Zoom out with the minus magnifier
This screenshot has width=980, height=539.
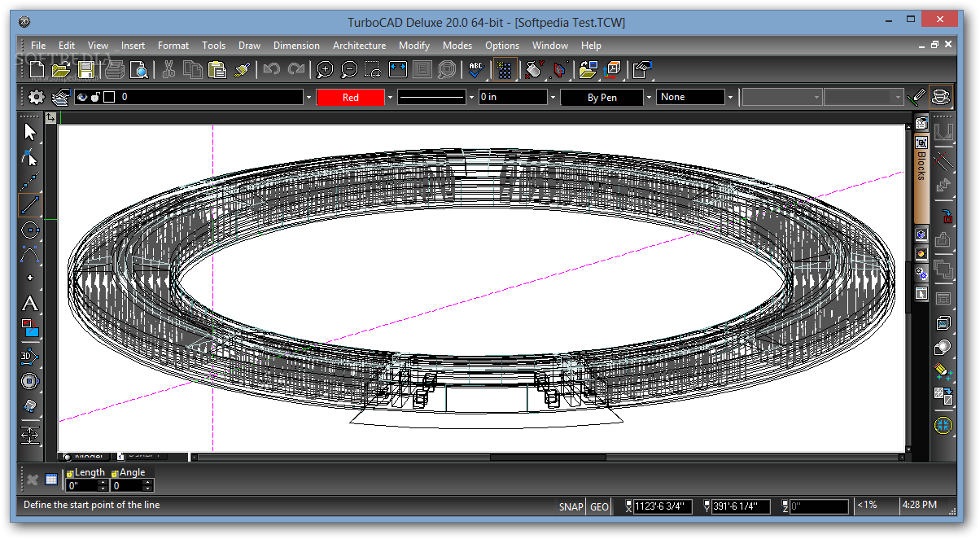349,70
